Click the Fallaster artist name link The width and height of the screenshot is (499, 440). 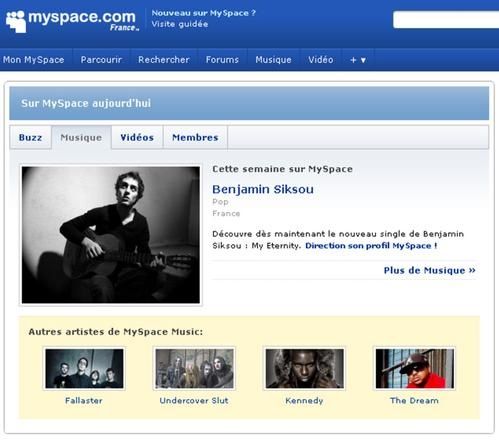click(84, 400)
